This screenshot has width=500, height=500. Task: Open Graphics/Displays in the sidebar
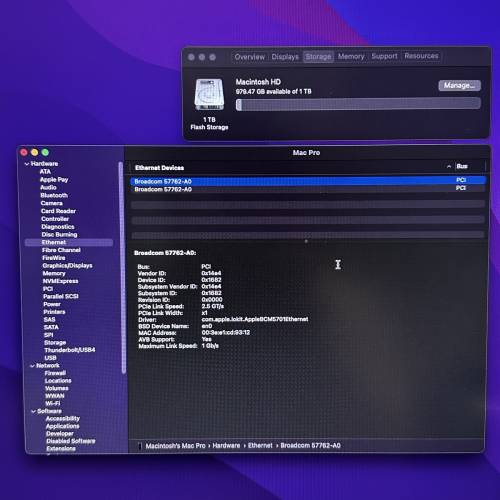point(67,266)
